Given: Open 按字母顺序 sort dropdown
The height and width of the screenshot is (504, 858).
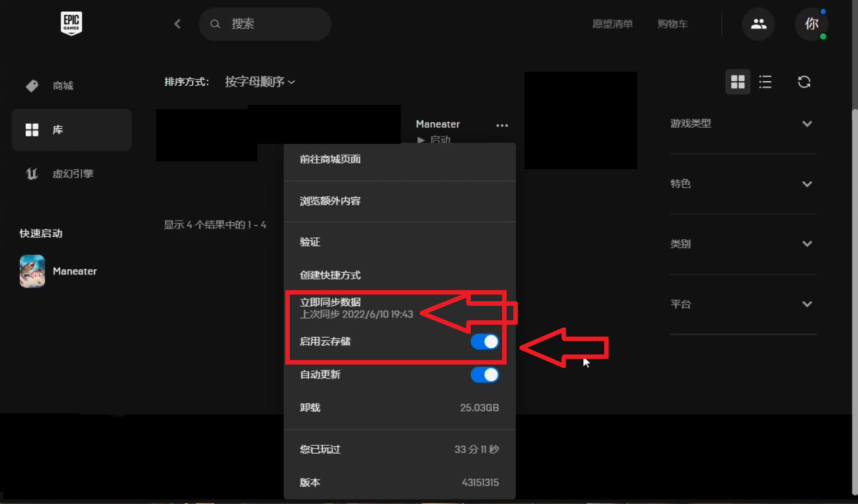Looking at the screenshot, I should [260, 82].
